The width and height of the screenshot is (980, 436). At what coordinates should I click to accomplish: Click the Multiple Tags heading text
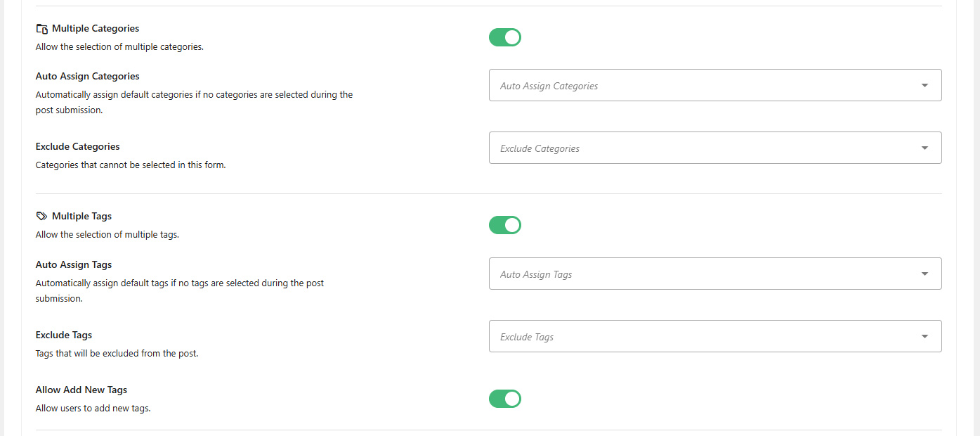coord(81,217)
